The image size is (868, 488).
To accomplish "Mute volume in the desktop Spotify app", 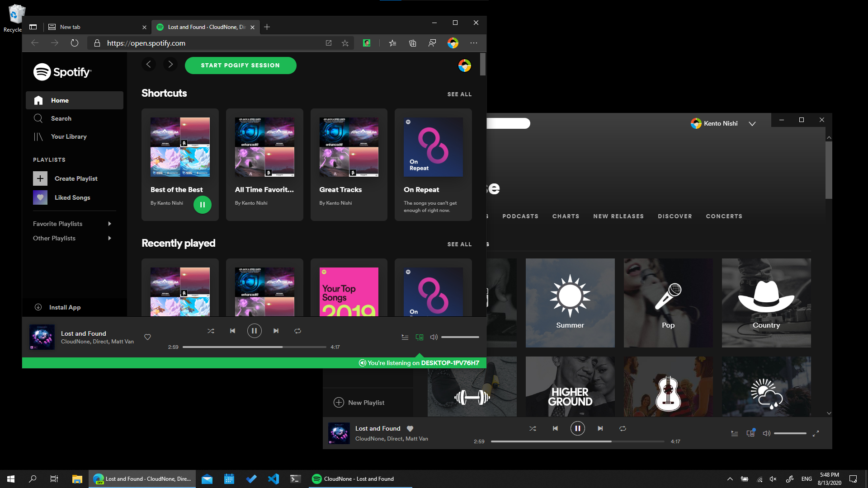I will tap(766, 433).
